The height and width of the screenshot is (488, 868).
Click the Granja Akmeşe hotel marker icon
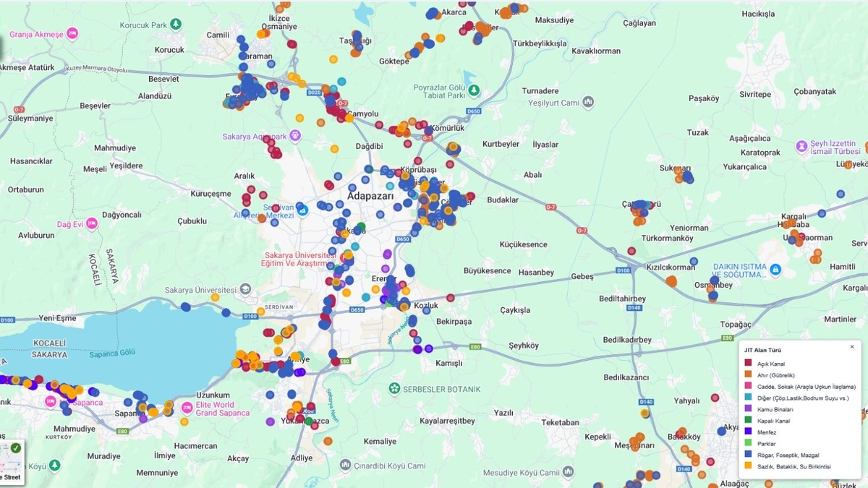click(x=72, y=34)
